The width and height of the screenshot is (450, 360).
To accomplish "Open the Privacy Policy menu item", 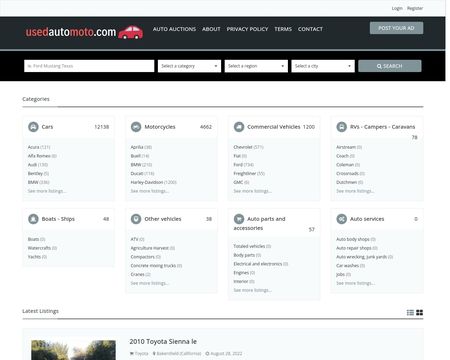I will coord(247,29).
